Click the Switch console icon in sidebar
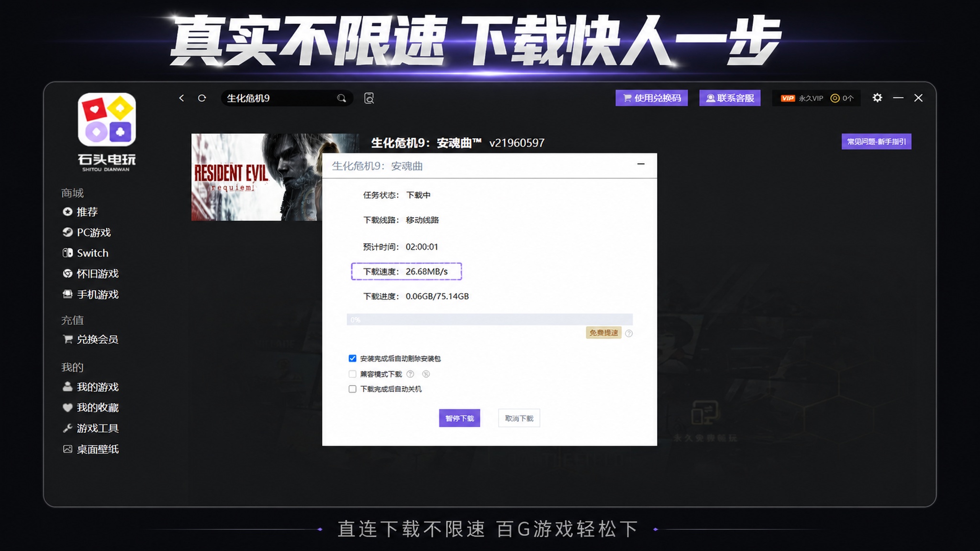Viewport: 980px width, 551px height. (67, 253)
